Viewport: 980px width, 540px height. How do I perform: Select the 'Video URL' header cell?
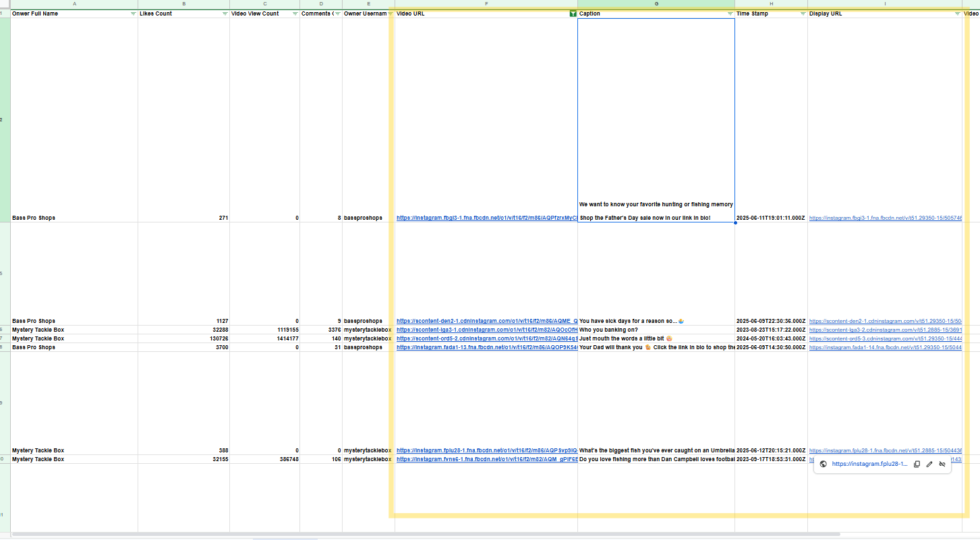[486, 13]
